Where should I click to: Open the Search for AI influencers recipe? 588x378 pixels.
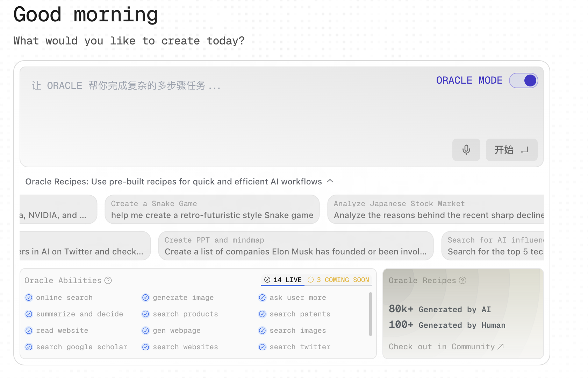(x=493, y=246)
